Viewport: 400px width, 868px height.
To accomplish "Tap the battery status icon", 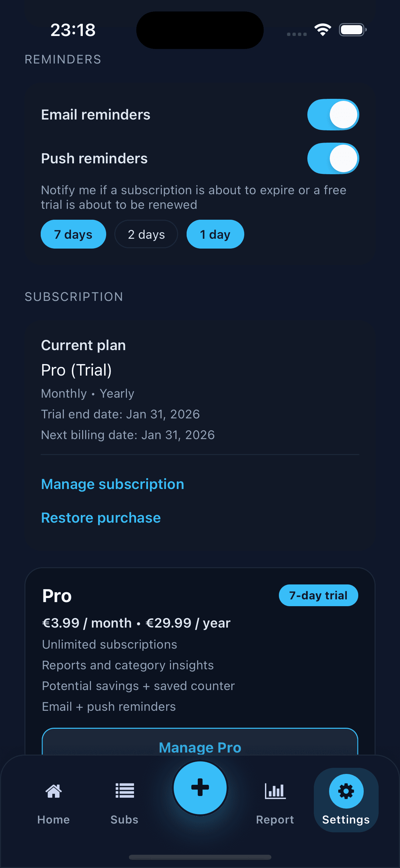I will click(x=353, y=30).
